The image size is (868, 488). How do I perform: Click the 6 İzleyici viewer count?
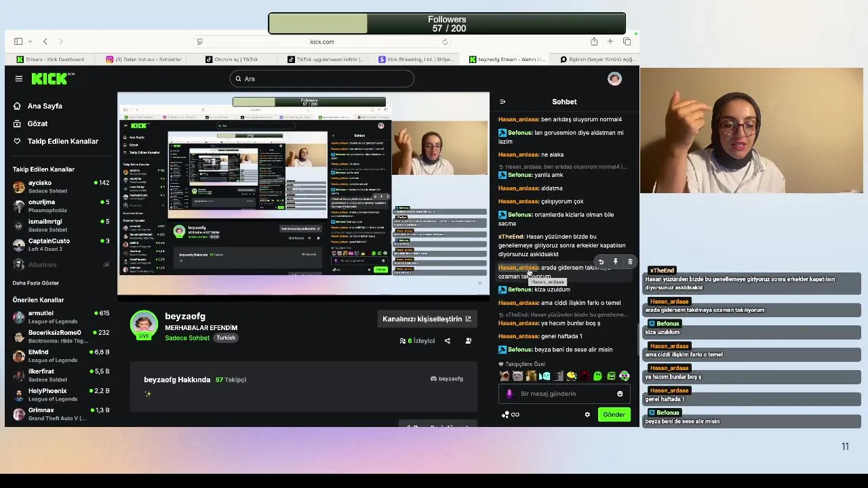click(x=417, y=341)
